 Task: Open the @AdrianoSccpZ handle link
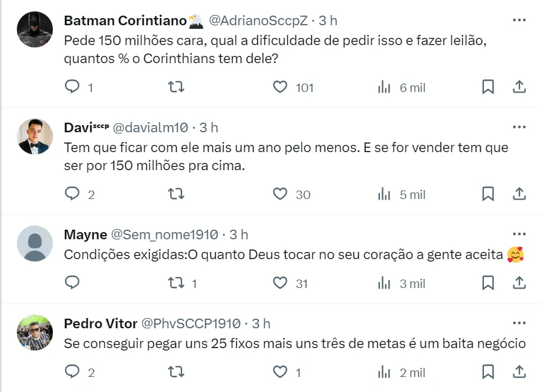coord(258,20)
